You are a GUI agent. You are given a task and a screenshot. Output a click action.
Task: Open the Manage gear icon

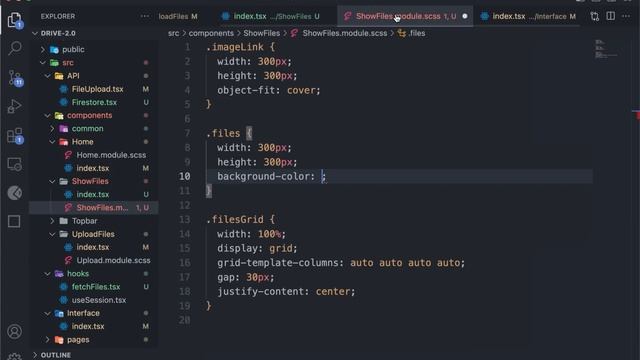point(14,356)
